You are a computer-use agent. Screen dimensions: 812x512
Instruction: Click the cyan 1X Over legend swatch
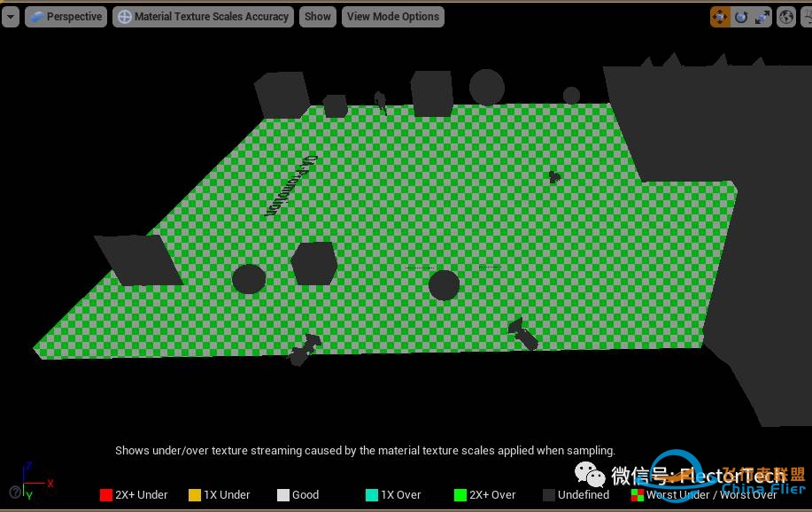[372, 495]
